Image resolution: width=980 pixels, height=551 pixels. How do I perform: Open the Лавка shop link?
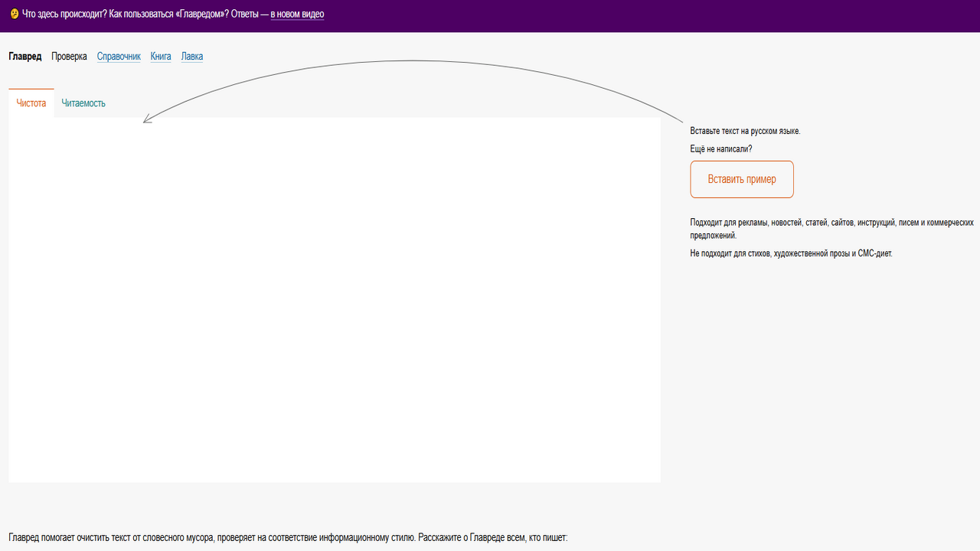coord(192,57)
